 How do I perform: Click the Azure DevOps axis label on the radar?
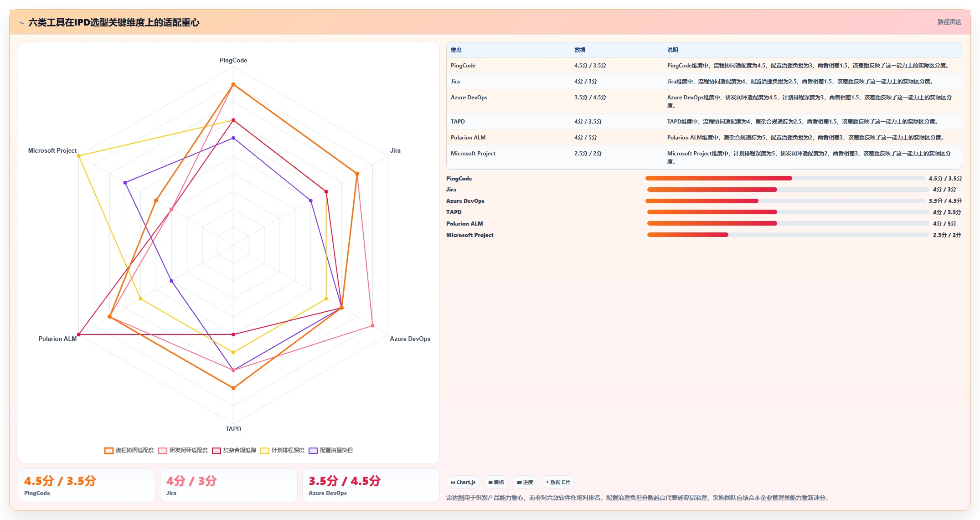pyautogui.click(x=410, y=339)
